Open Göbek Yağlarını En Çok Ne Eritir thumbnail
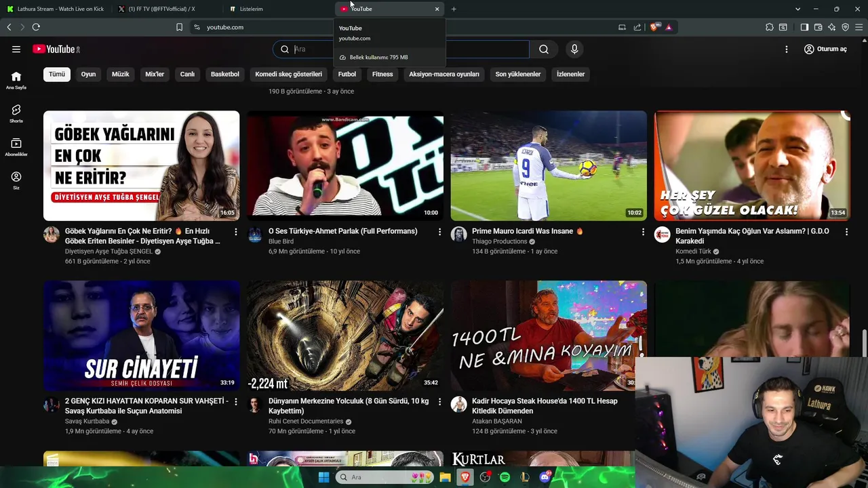 pyautogui.click(x=142, y=166)
